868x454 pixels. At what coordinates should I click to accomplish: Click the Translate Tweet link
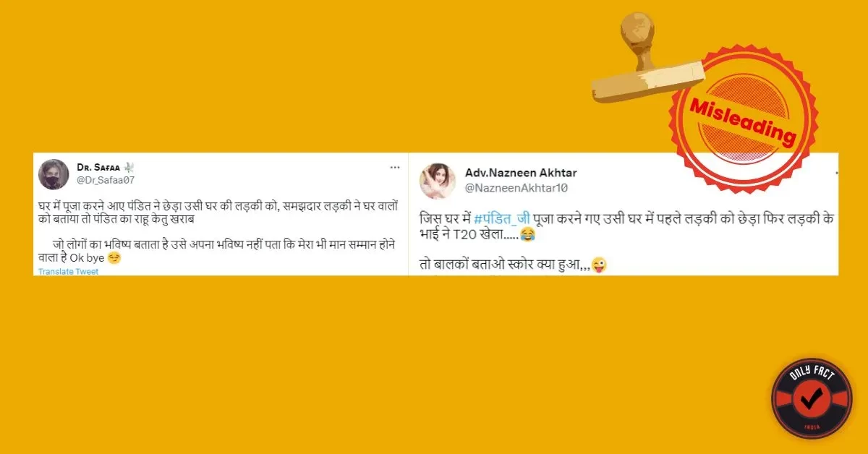point(68,272)
